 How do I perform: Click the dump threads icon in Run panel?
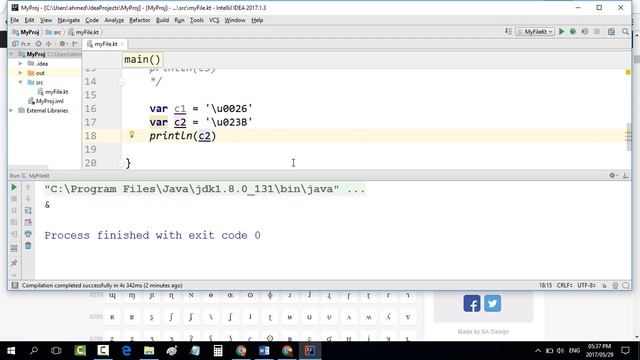[14, 222]
